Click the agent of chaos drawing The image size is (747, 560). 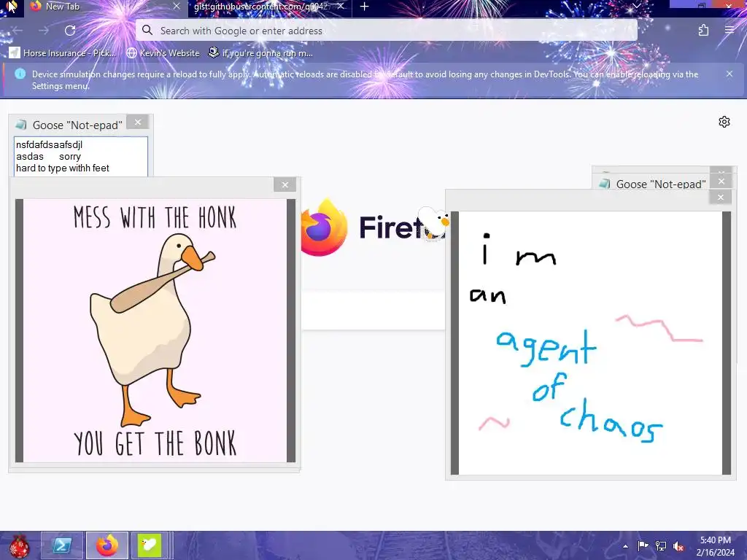pos(591,343)
